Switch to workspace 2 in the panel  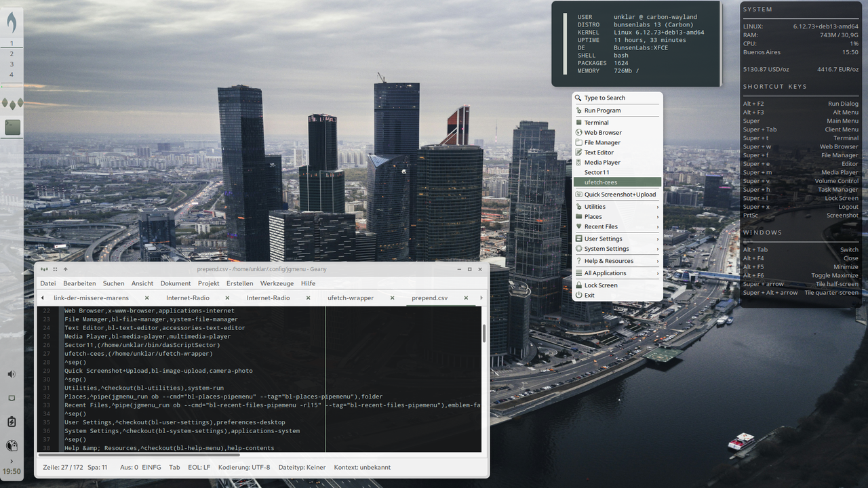[x=12, y=54]
